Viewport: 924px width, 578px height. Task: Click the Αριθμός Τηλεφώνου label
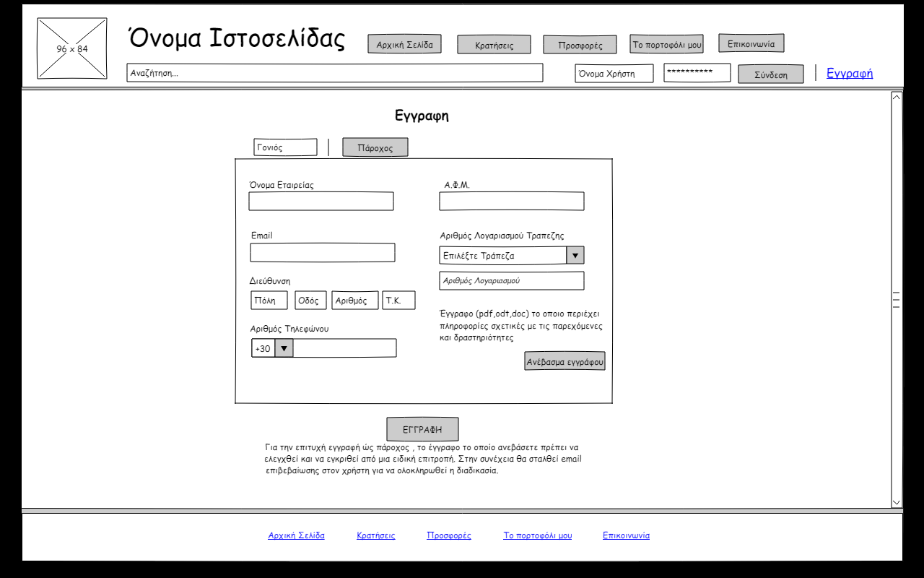289,329
